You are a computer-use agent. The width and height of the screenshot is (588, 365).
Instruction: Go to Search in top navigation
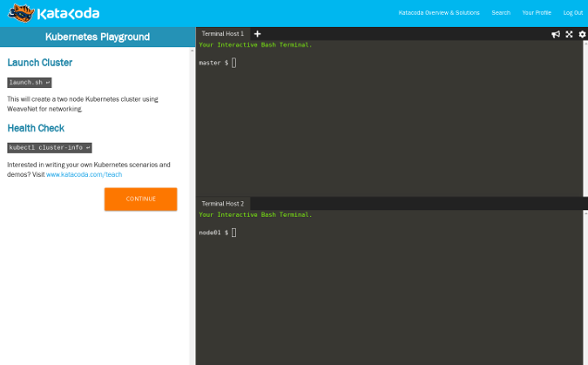coord(501,13)
